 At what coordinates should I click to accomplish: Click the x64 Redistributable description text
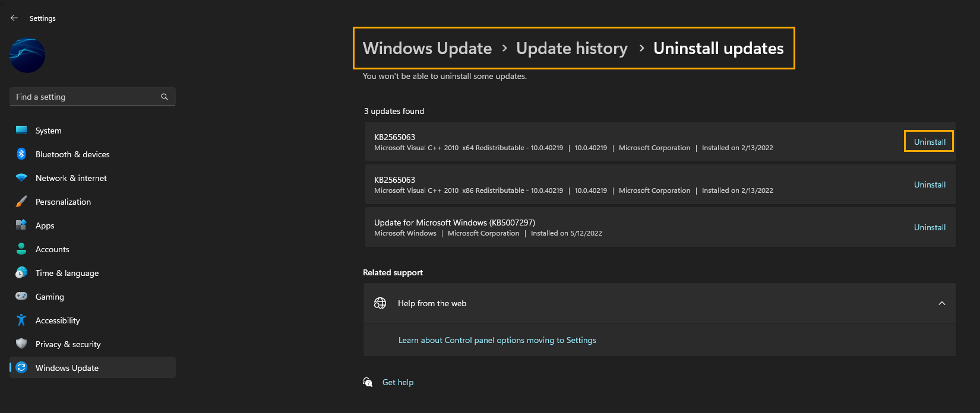point(469,148)
